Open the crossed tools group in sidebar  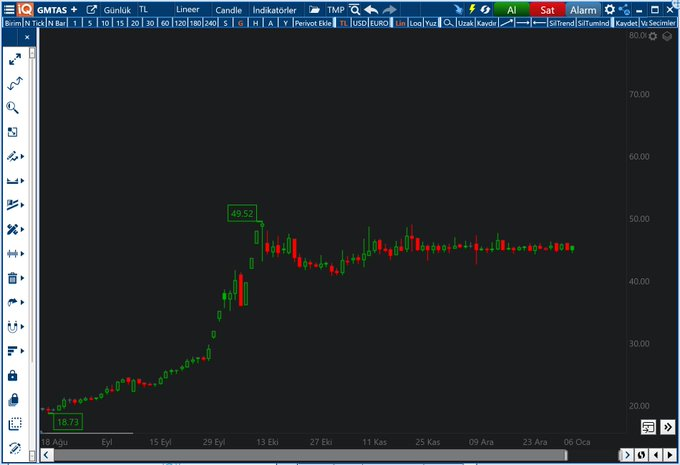point(15,229)
